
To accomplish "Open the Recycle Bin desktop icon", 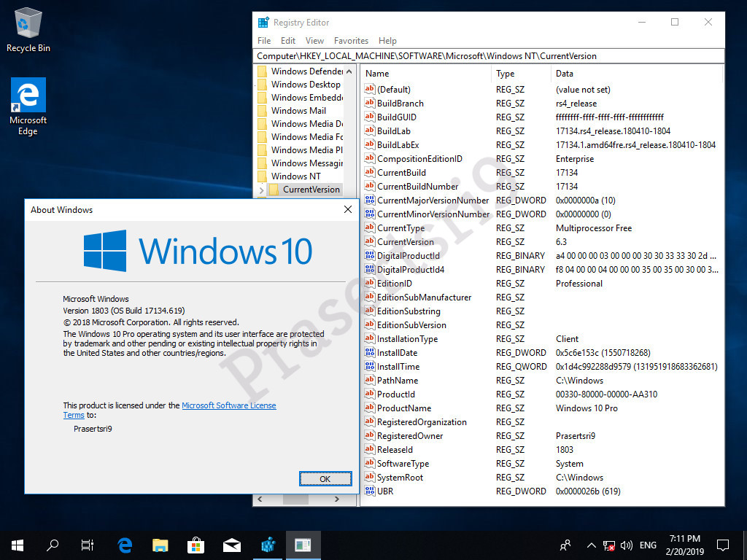I will coord(28,29).
